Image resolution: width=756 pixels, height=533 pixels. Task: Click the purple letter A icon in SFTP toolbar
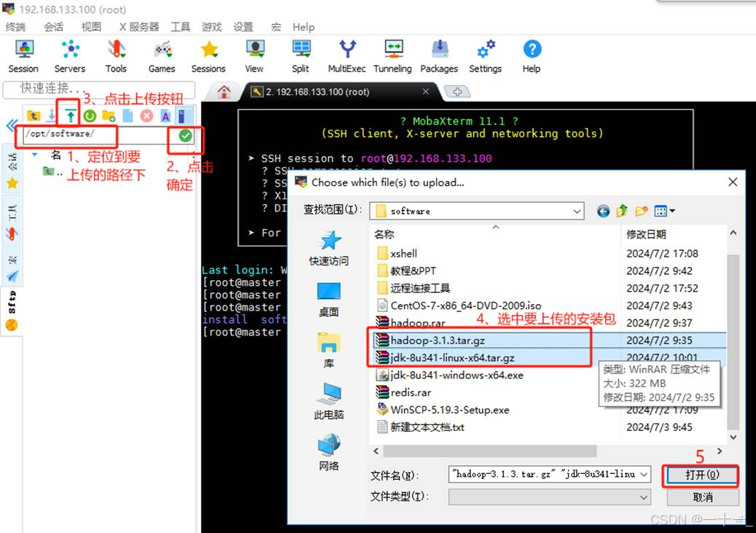point(165,116)
